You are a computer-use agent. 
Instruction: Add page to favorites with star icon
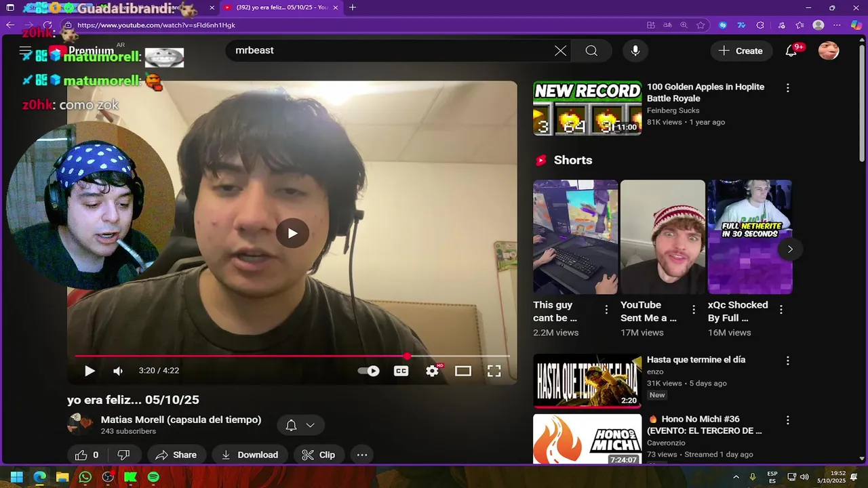(x=701, y=25)
